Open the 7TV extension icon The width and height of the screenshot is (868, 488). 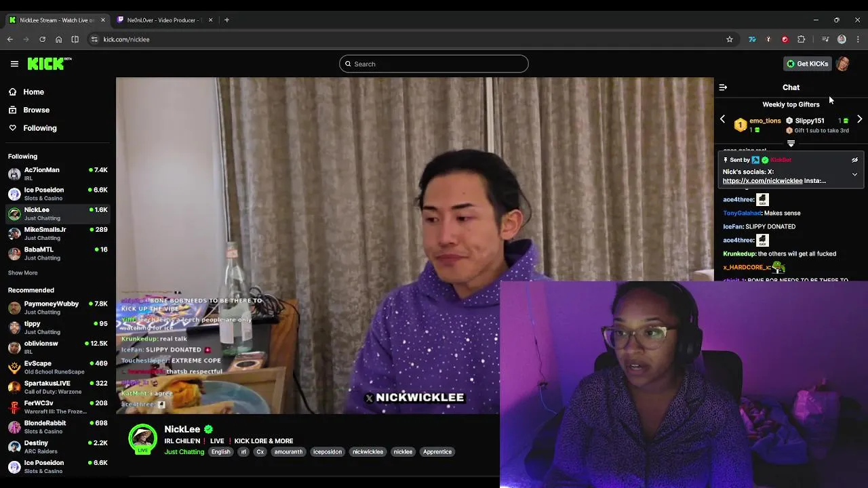point(752,39)
